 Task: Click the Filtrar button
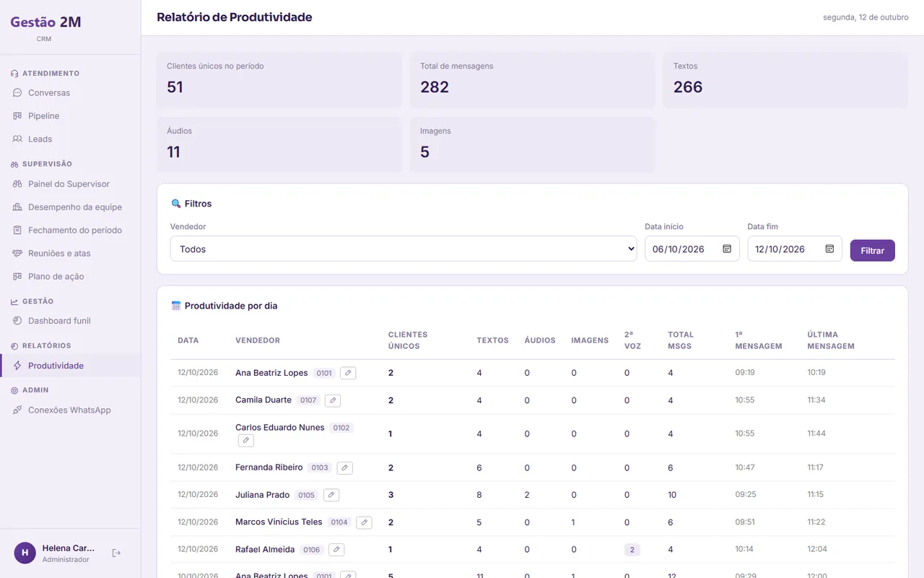872,251
